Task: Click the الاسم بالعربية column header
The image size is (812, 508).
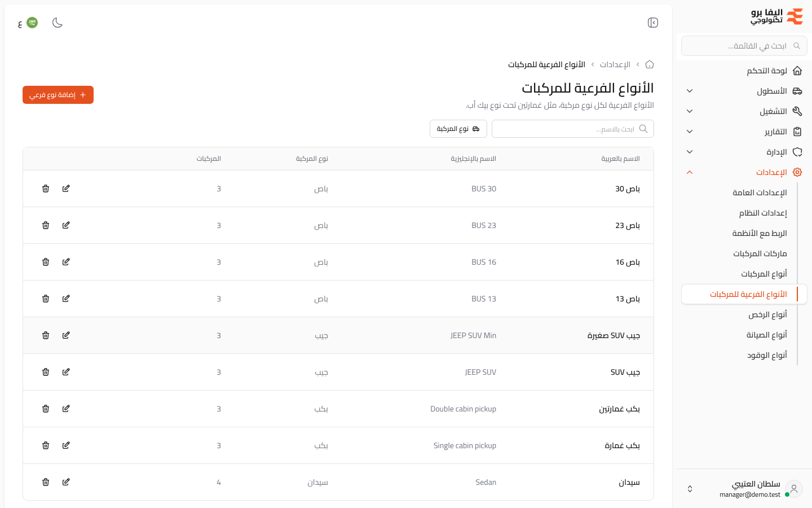Action: (x=620, y=159)
